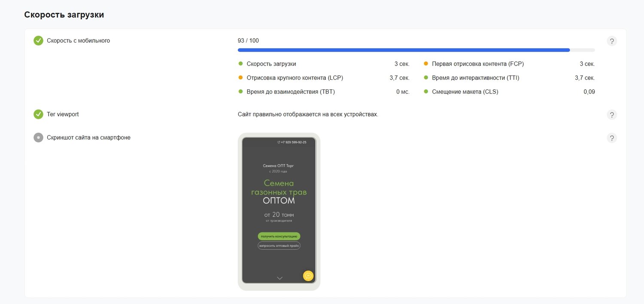Open help icon for viewport tag row
This screenshot has width=644, height=304.
coord(612,115)
